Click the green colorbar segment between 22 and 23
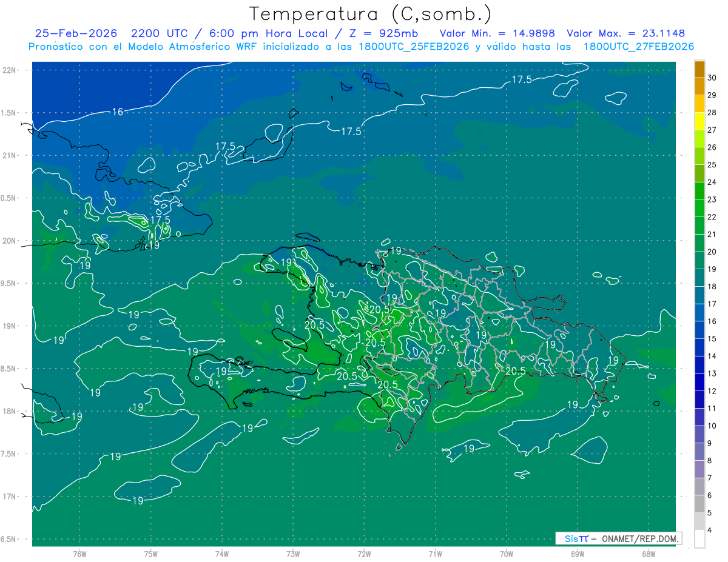 (699, 208)
